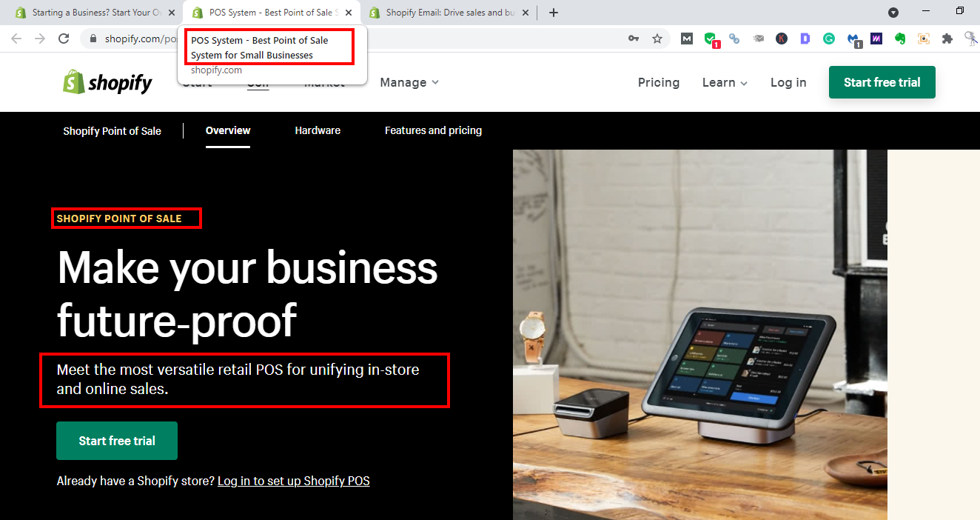Expand the Learn dropdown
Image resolution: width=980 pixels, height=520 pixels.
point(725,82)
